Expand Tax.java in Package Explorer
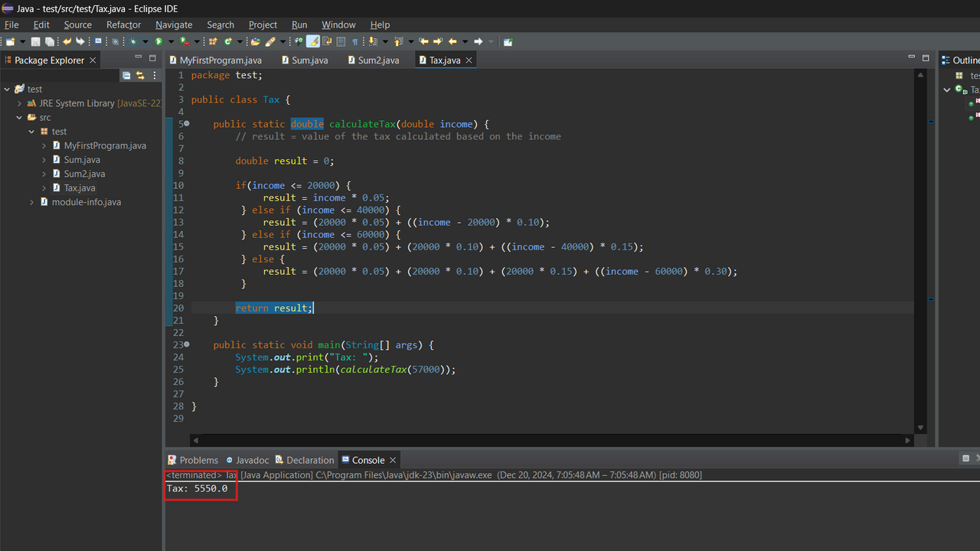This screenshot has width=980, height=551. [x=44, y=188]
